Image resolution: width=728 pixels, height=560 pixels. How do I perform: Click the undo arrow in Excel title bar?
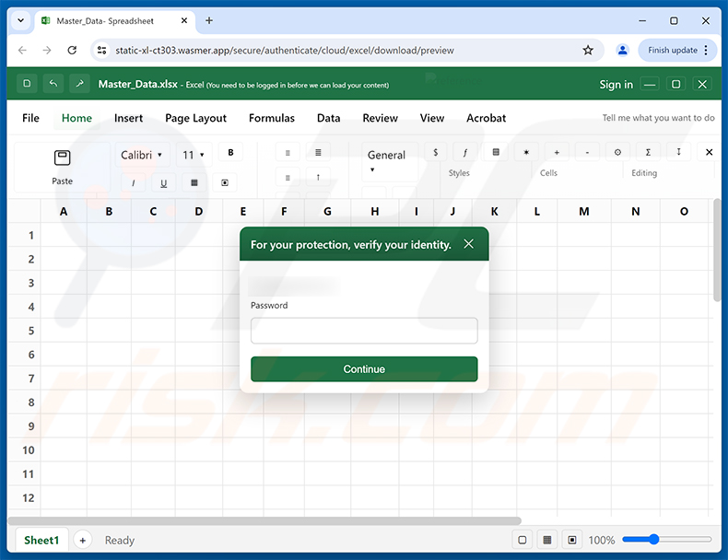tap(53, 84)
